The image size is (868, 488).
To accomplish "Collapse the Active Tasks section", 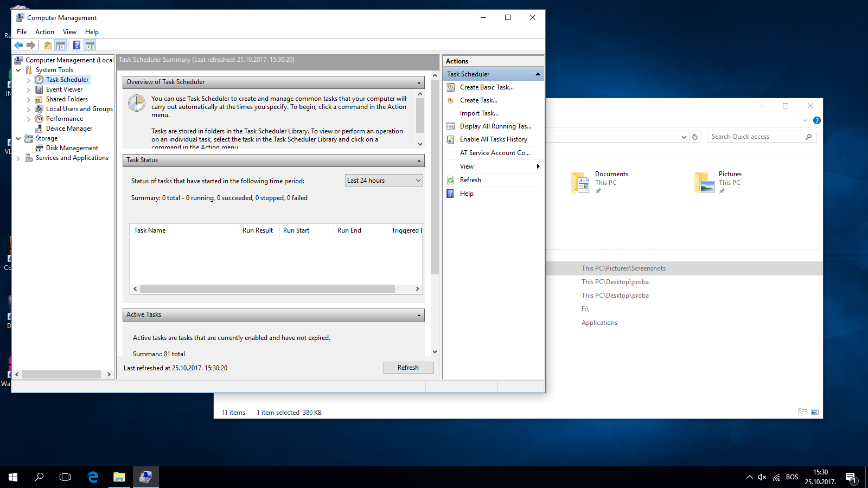I will coord(419,315).
